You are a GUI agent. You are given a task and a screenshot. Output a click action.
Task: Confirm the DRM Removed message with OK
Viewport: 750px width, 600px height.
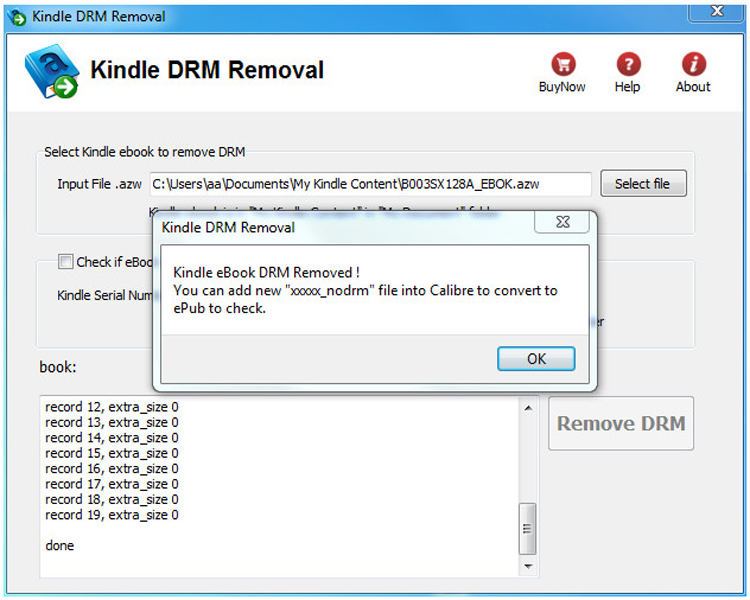pyautogui.click(x=536, y=359)
